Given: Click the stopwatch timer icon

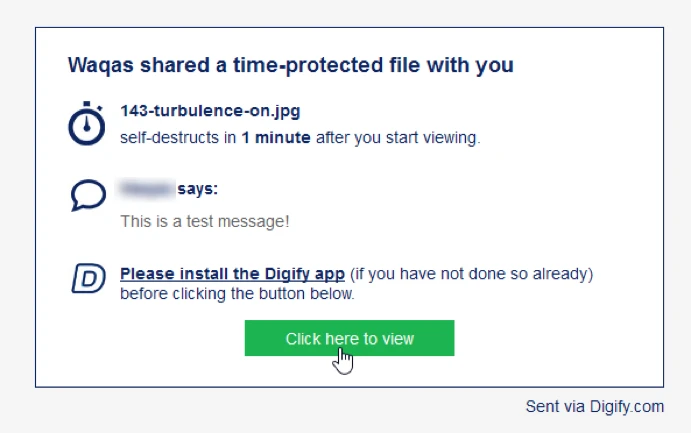Looking at the screenshot, I should [x=87, y=123].
